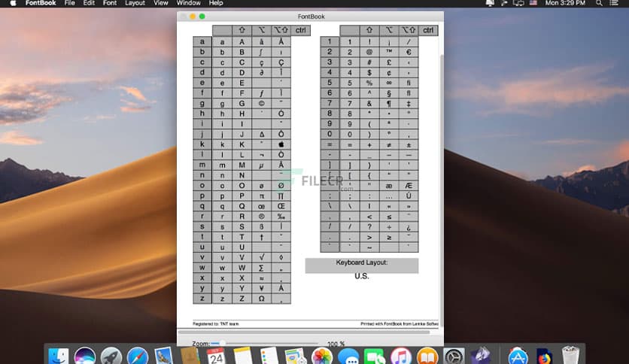
Task: Open the Firefox icon in the Dock
Action: pyautogui.click(x=545, y=356)
